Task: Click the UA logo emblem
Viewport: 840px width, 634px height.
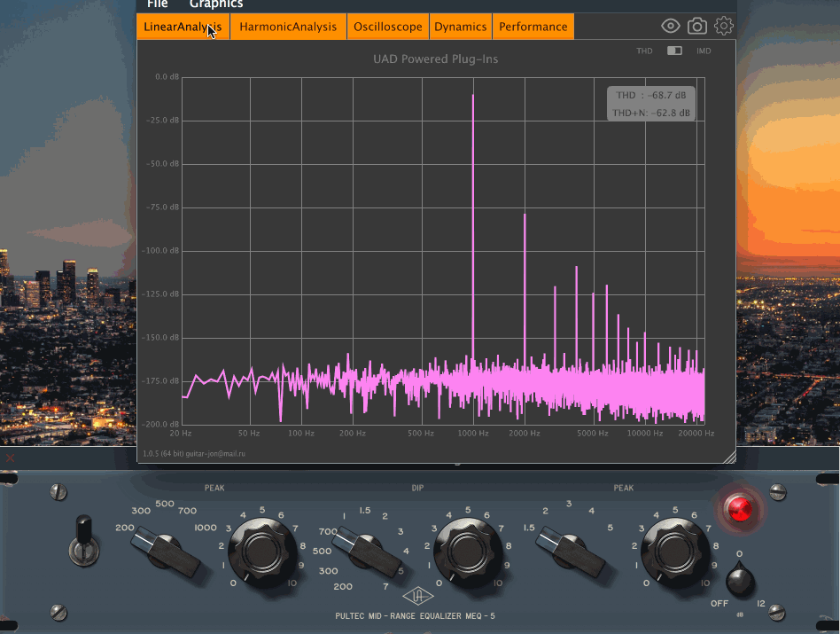Action: pyautogui.click(x=417, y=595)
